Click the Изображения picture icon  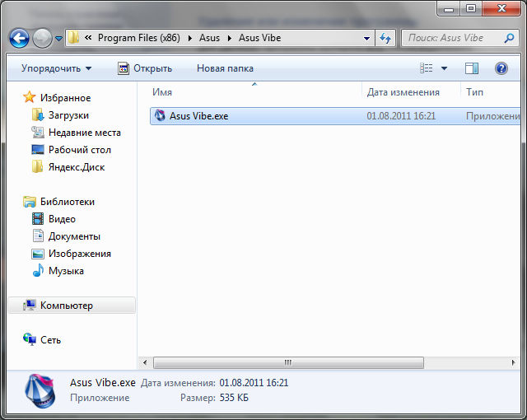pyautogui.click(x=38, y=254)
